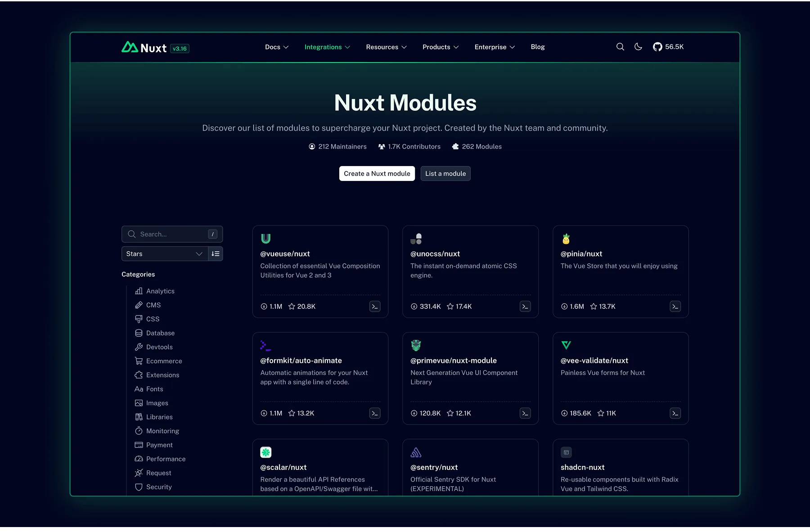This screenshot has height=532, width=810.
Task: Open the @unocss/nuxt module title
Action: click(435, 254)
